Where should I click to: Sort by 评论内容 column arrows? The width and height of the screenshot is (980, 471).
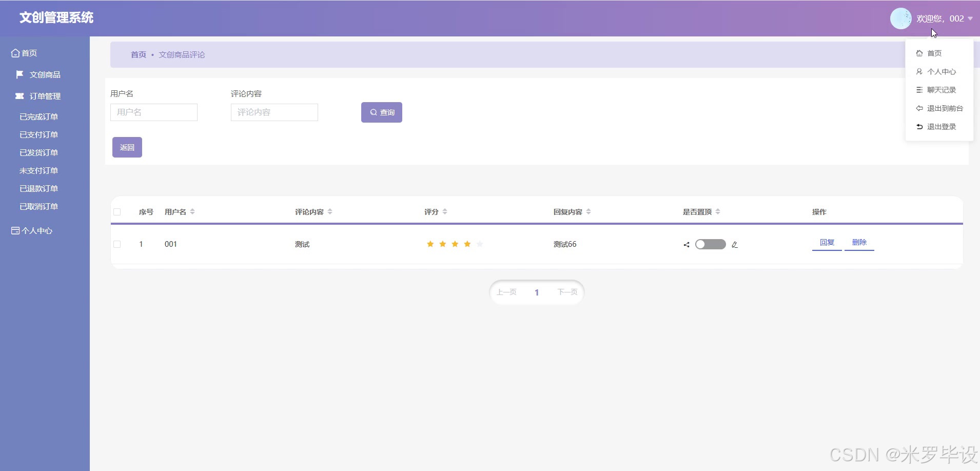[x=330, y=211]
